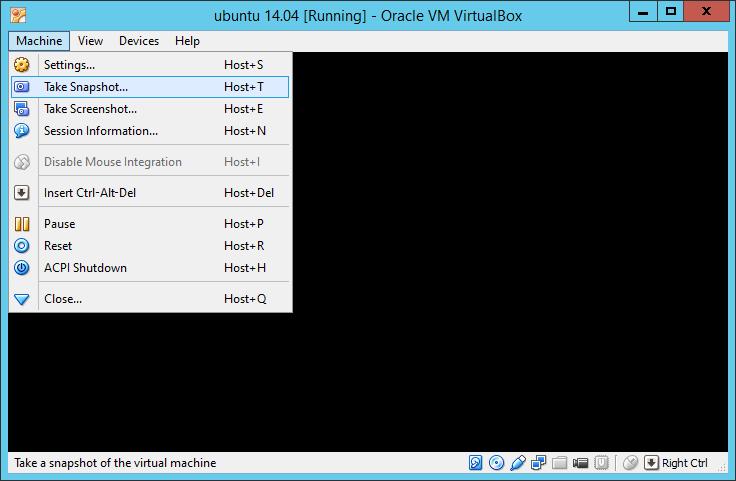
Task: Click the video capture status icon
Action: point(581,463)
